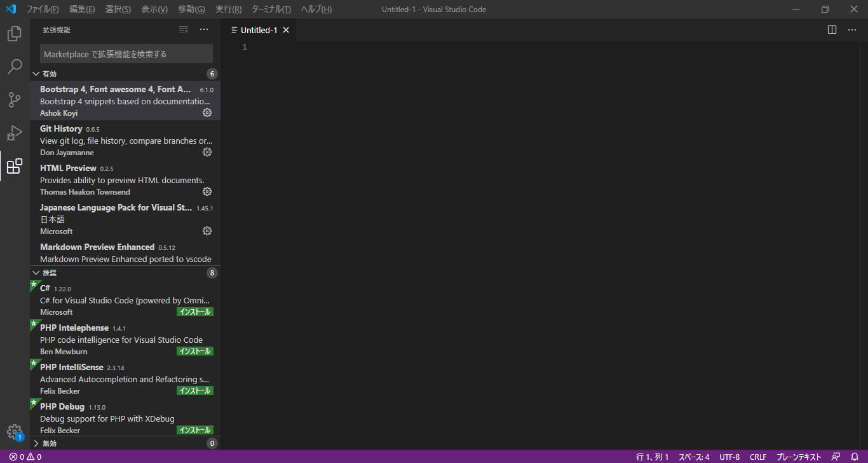This screenshot has width=868, height=463.
Task: Open extensions panel more actions menu
Action: click(x=204, y=29)
